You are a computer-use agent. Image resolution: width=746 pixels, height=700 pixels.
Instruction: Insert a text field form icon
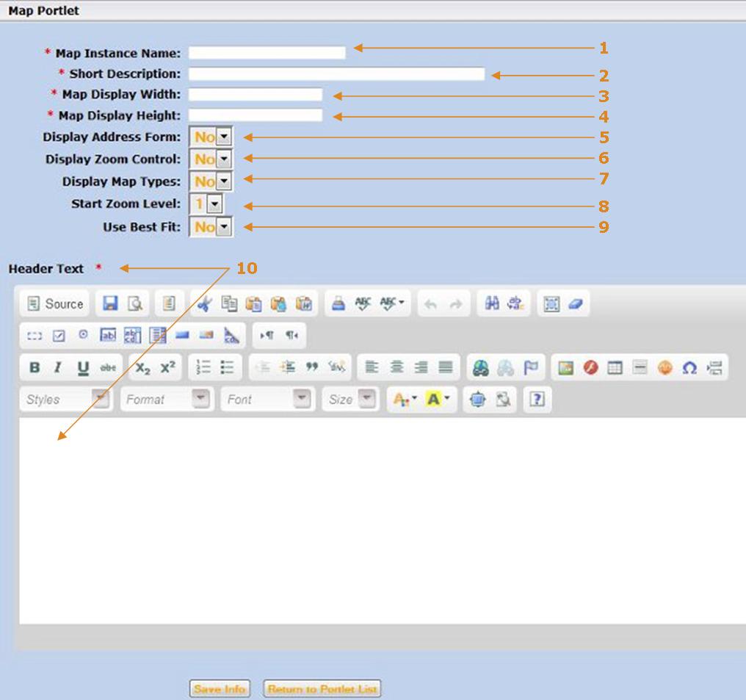point(108,336)
